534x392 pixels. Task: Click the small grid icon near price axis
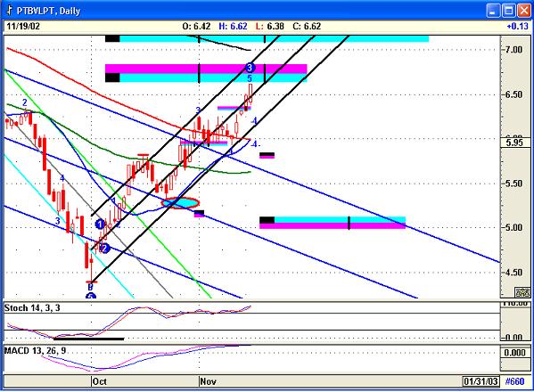(x=522, y=292)
